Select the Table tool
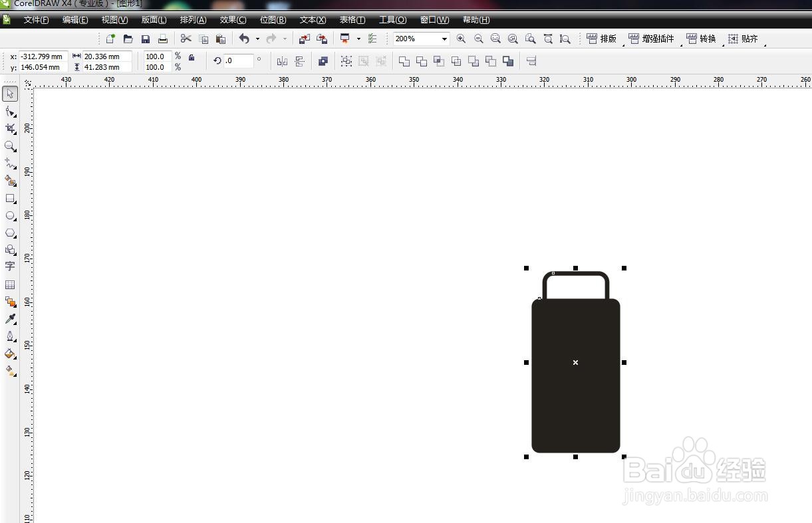This screenshot has height=523, width=812. 10,284
